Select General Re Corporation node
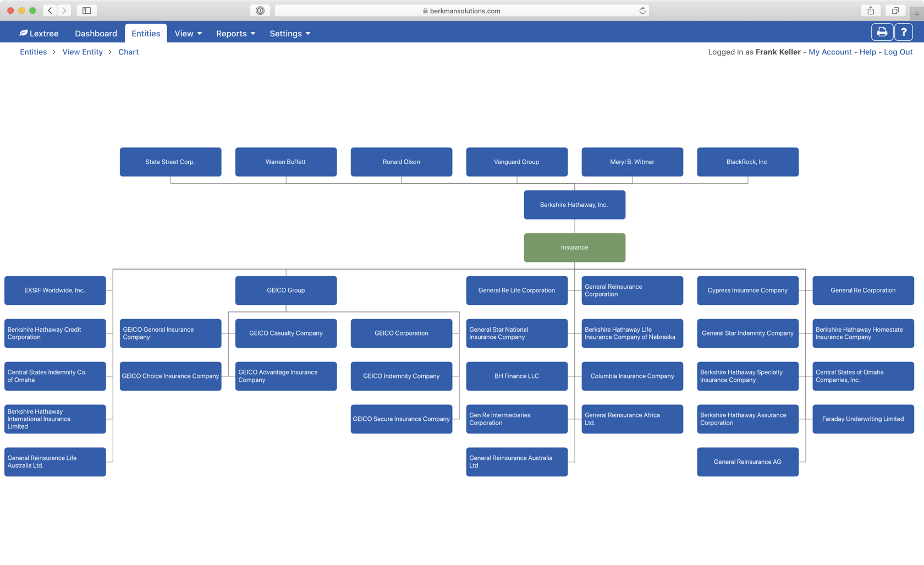This screenshot has width=924, height=565. (x=864, y=290)
